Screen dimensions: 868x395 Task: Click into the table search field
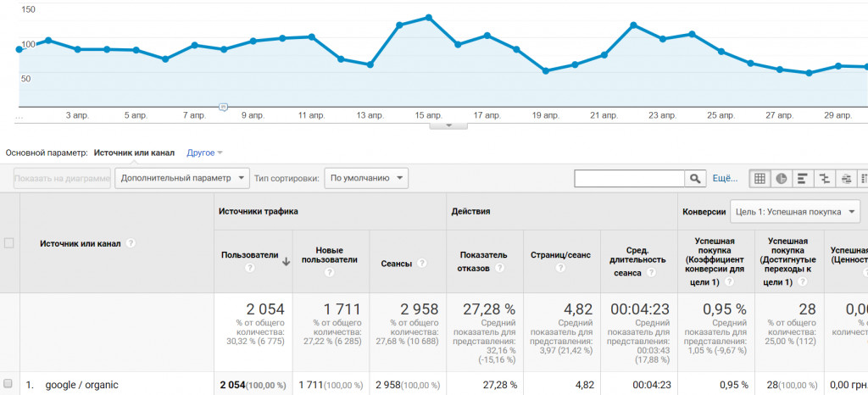[629, 178]
